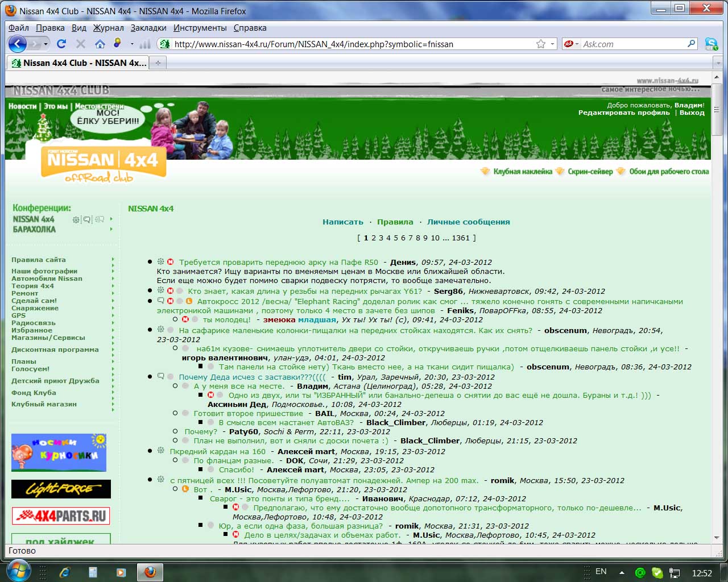Click the grey signal bars toolbar icon
This screenshot has width=728, height=582.
(145, 44)
